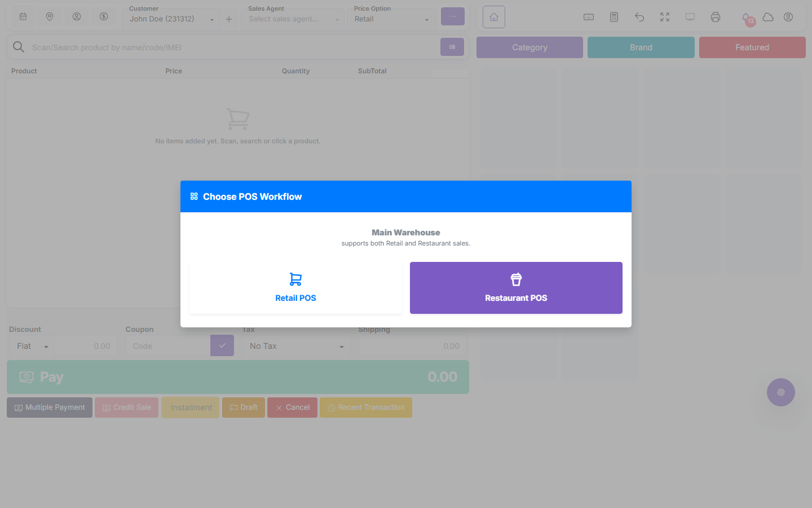Focus the discount amount field
The image size is (812, 508).
86,346
